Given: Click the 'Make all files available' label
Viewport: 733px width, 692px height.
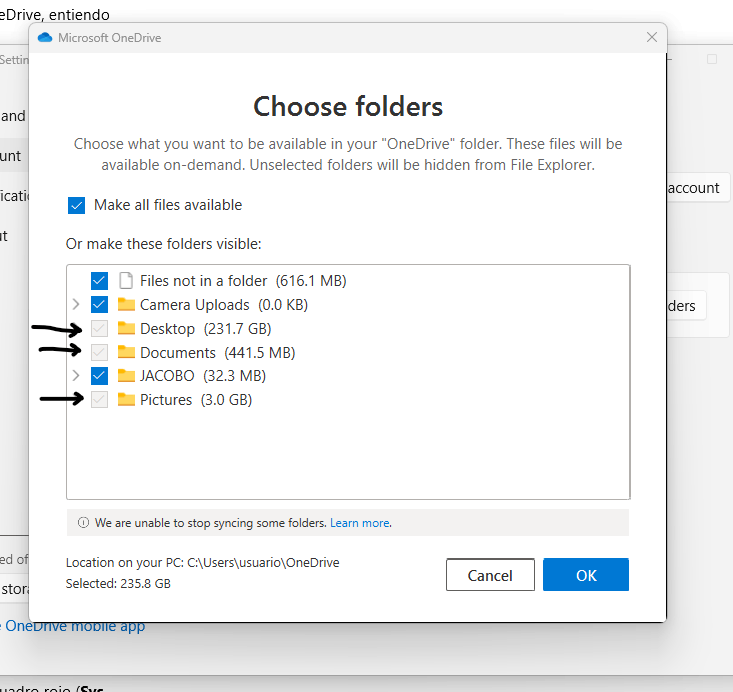Looking at the screenshot, I should point(168,205).
